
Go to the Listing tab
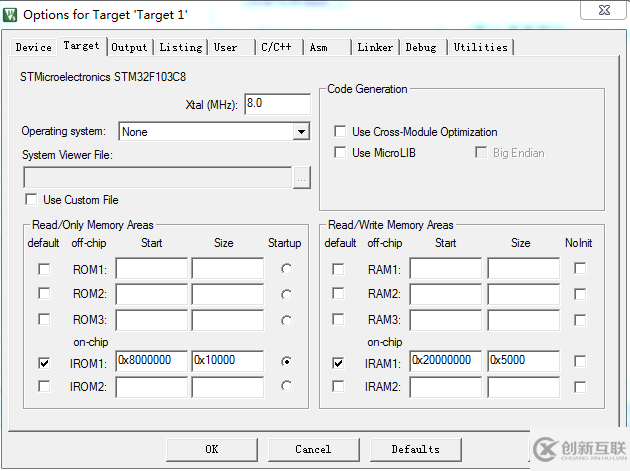tap(181, 47)
